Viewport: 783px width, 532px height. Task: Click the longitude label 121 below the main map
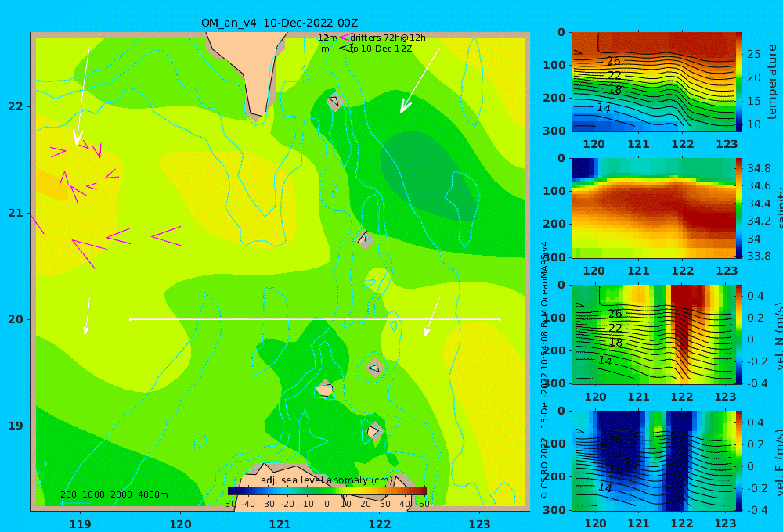pos(280,524)
